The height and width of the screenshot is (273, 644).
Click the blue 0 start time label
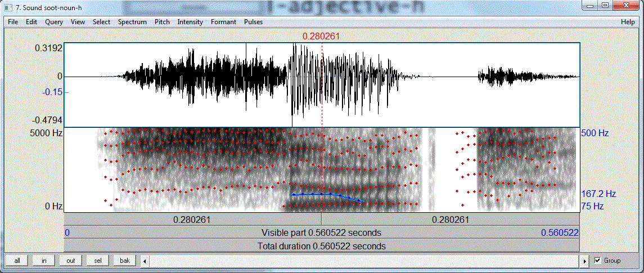click(x=67, y=233)
